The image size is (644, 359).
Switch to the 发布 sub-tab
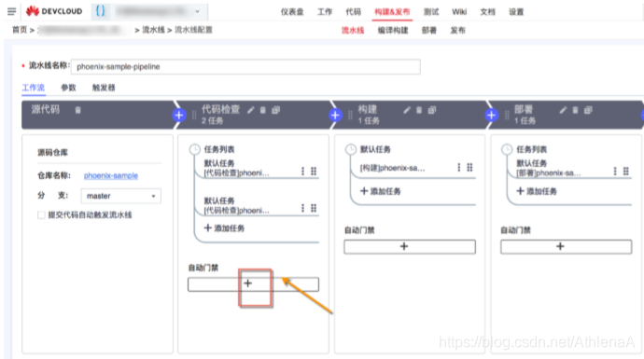point(457,31)
